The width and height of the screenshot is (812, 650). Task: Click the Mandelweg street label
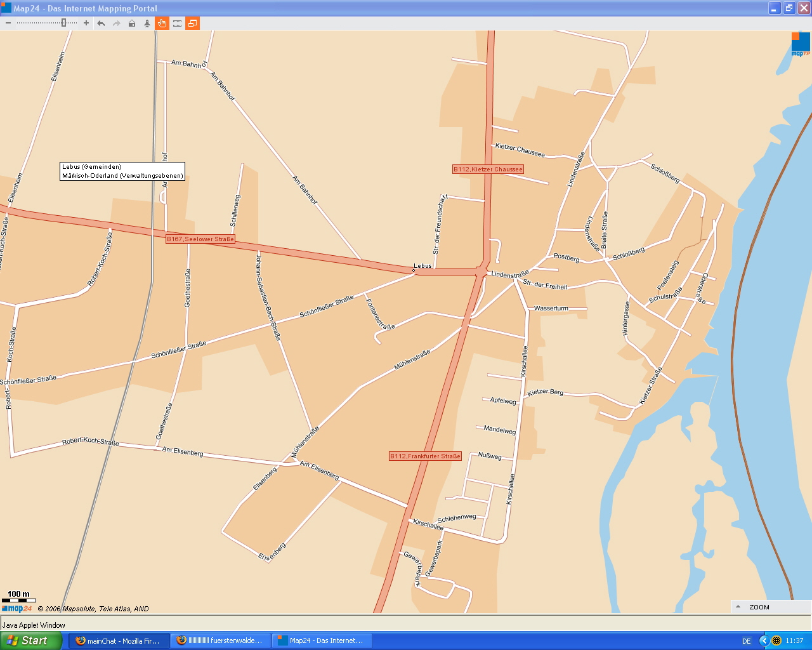[x=500, y=430]
